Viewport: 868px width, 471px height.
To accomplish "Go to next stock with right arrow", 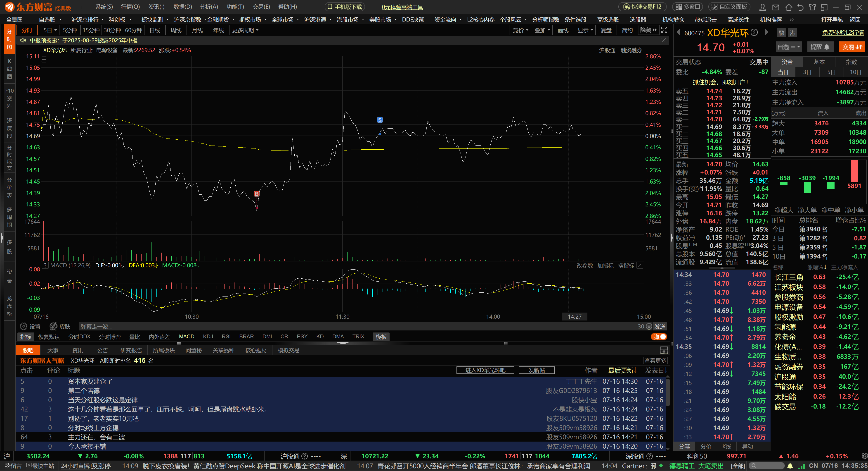I will [x=766, y=32].
